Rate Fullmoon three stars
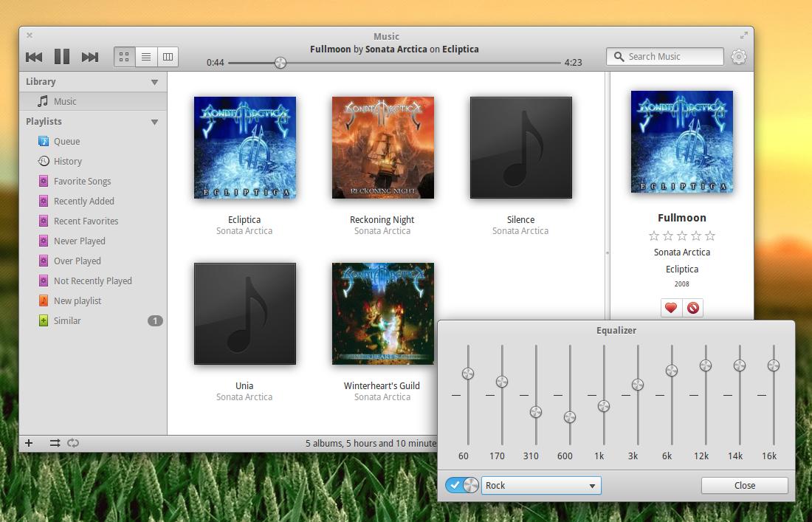812x522 pixels. click(x=682, y=236)
